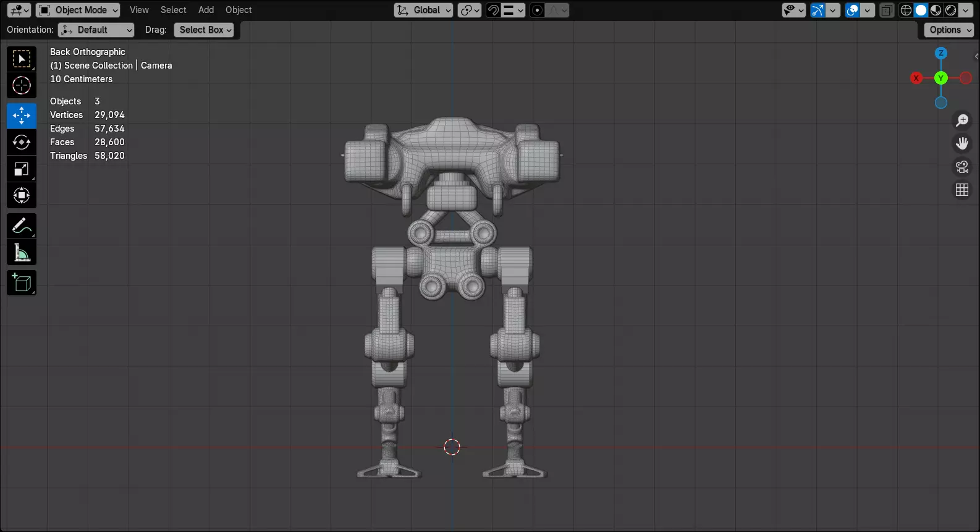
Task: Toggle proportional editing
Action: pyautogui.click(x=537, y=10)
